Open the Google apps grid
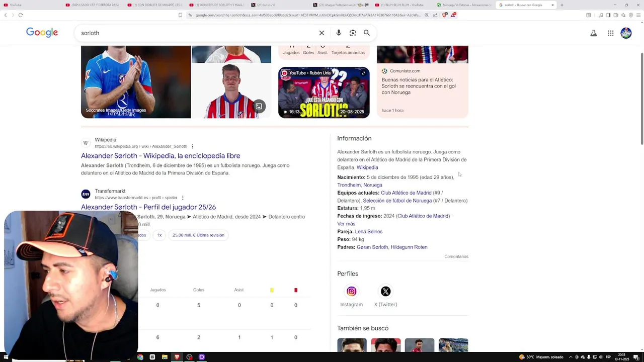Screen dimensions: 644x362 (x=610, y=33)
